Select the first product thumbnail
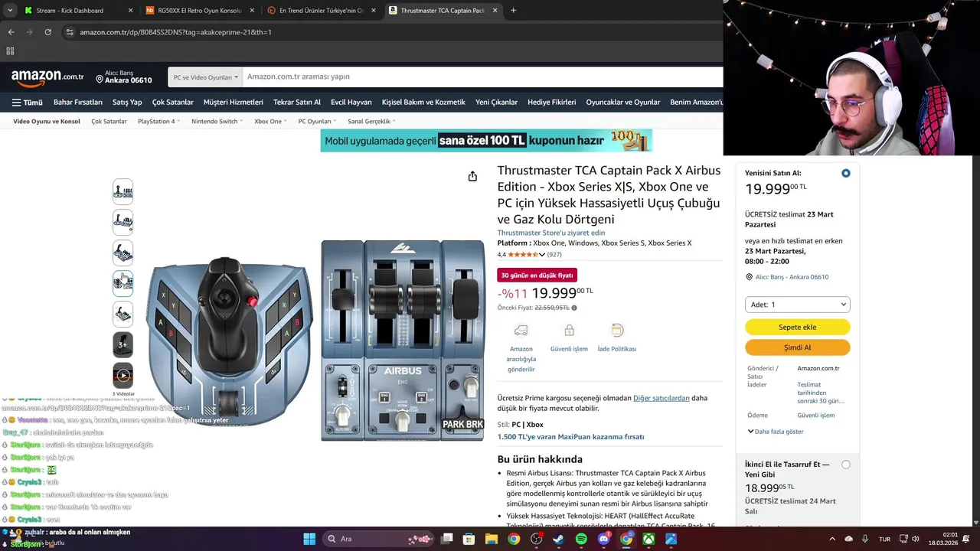Image resolution: width=980 pixels, height=551 pixels. (122, 191)
